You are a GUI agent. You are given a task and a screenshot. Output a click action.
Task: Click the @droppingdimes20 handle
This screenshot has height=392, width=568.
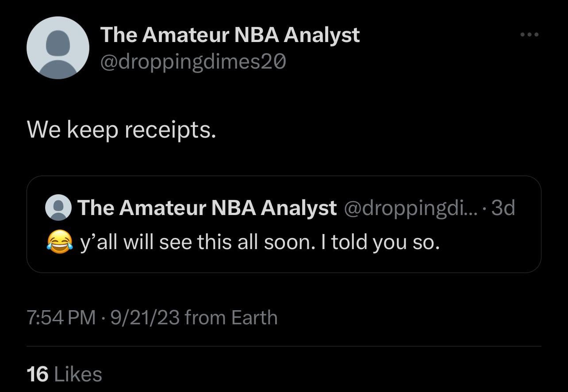pos(193,62)
